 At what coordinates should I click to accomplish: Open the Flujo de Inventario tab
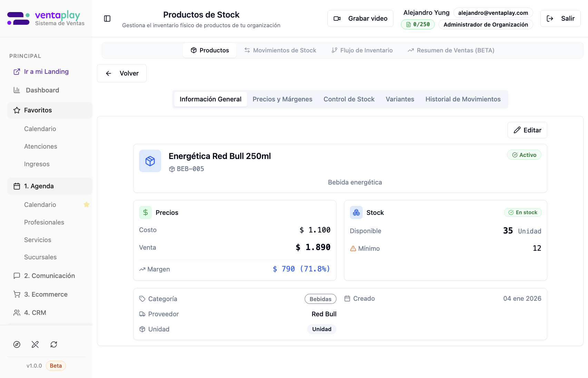[x=362, y=50]
